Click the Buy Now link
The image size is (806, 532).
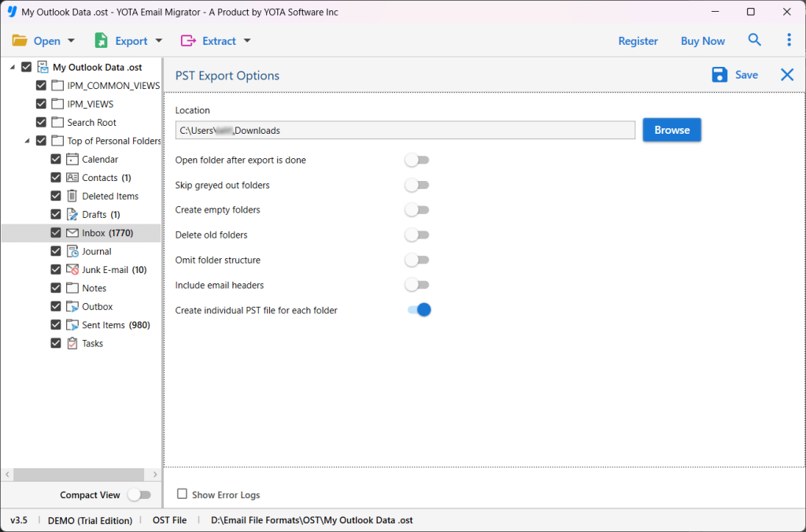tap(703, 41)
